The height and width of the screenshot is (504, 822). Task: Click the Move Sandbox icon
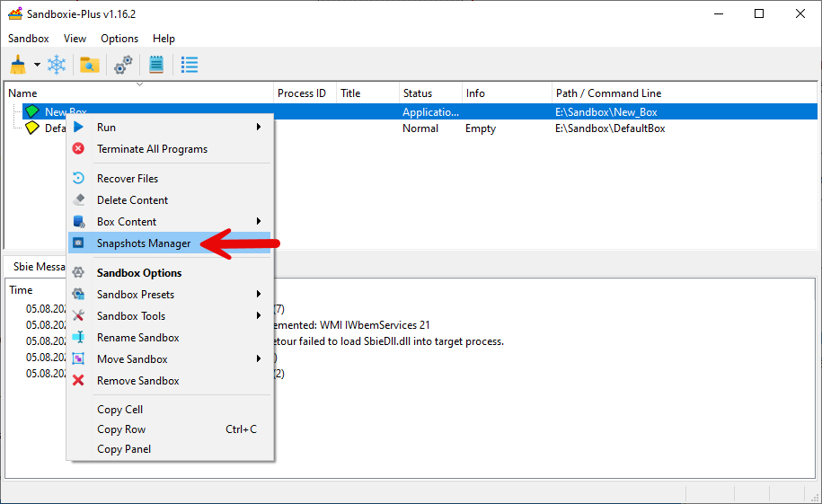(78, 358)
